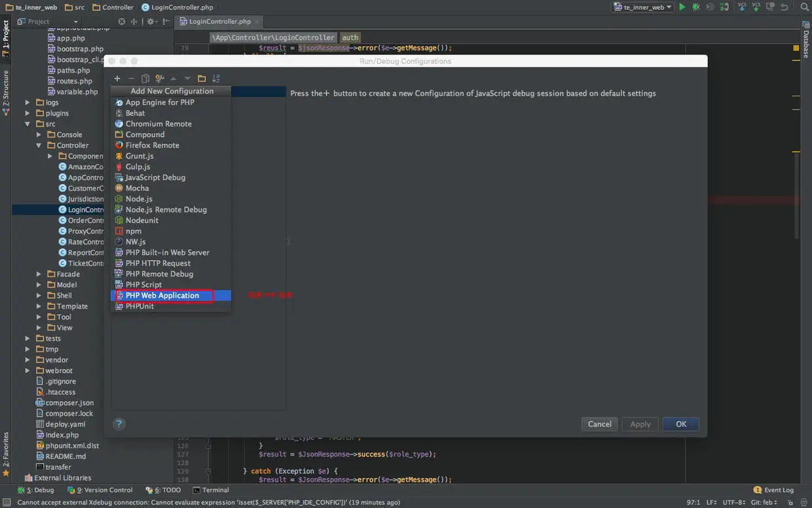
Task: Expand the webroot folder in project tree
Action: point(28,370)
